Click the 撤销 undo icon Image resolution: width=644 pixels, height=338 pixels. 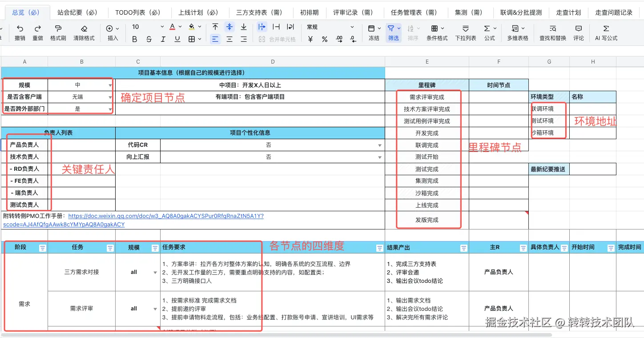(x=20, y=28)
